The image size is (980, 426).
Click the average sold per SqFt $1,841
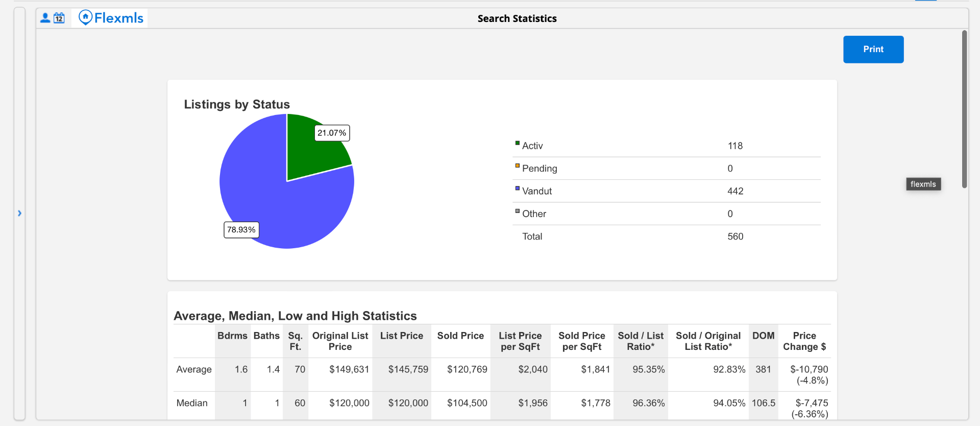[x=596, y=369]
